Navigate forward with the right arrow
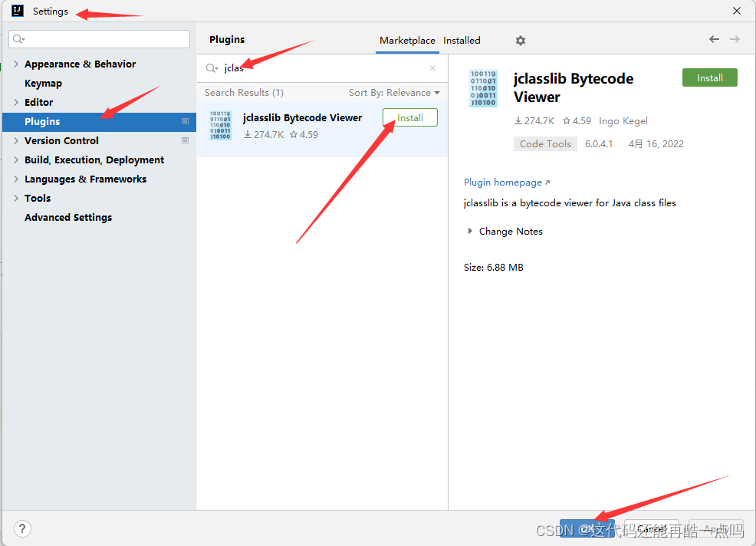The image size is (756, 546). (735, 39)
